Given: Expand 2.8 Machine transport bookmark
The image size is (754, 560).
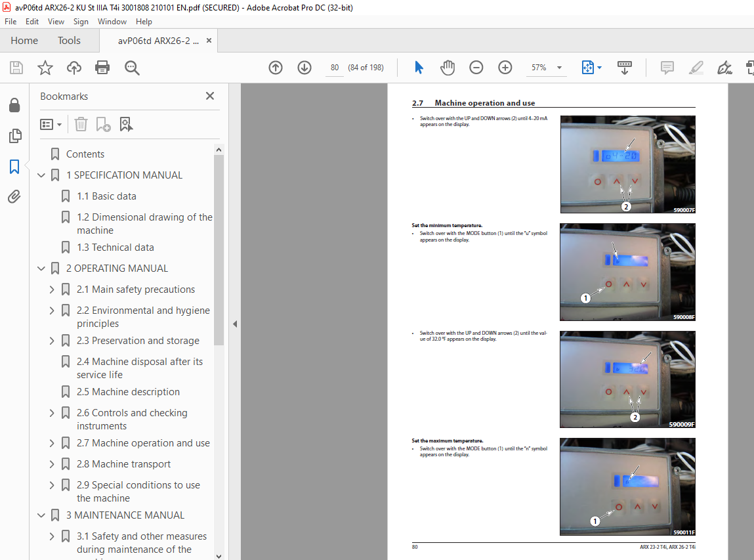Looking at the screenshot, I should coord(52,464).
